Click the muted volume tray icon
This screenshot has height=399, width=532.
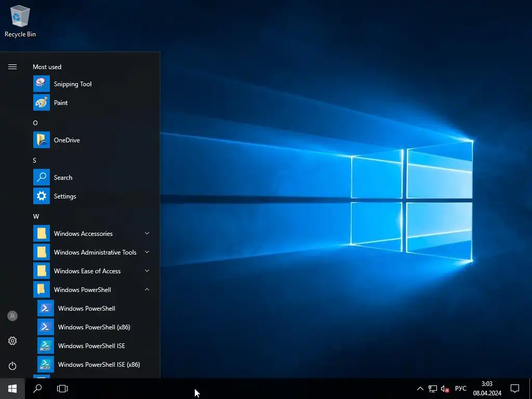[x=445, y=389]
